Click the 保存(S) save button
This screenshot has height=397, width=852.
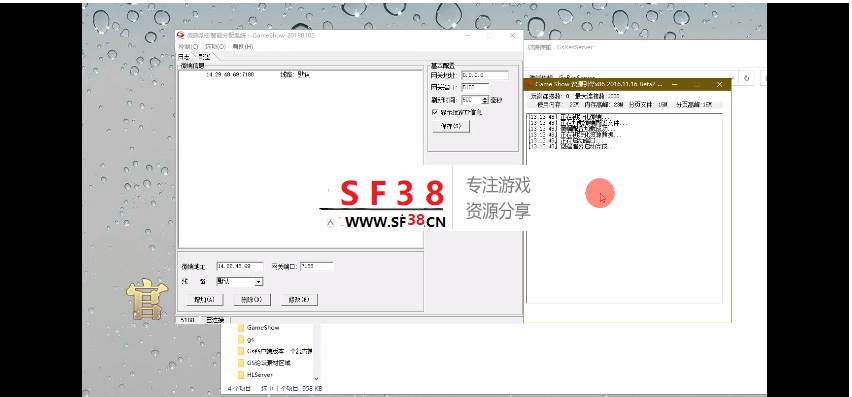451,126
